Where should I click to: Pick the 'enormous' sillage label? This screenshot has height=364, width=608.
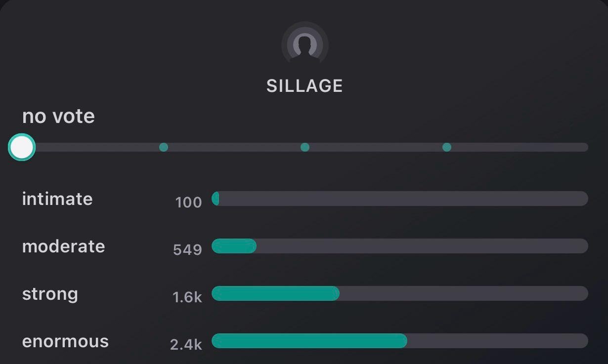pos(65,341)
